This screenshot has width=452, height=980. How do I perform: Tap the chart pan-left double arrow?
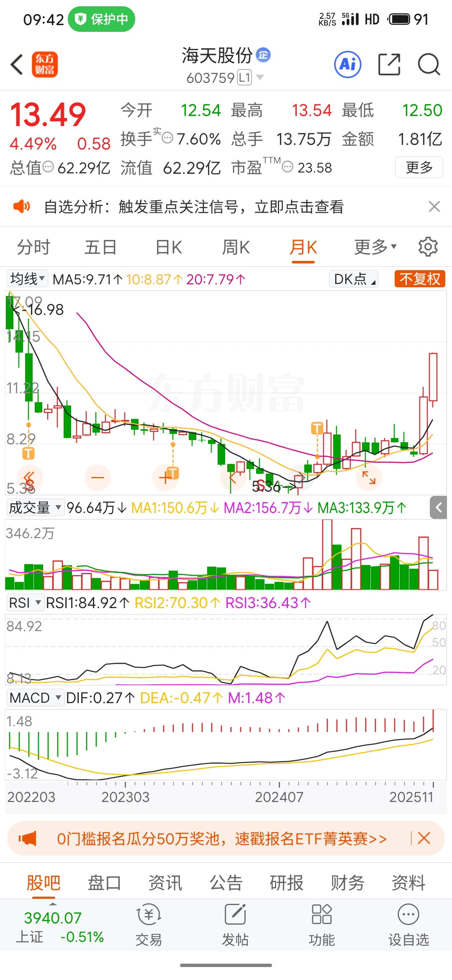tap(29, 477)
